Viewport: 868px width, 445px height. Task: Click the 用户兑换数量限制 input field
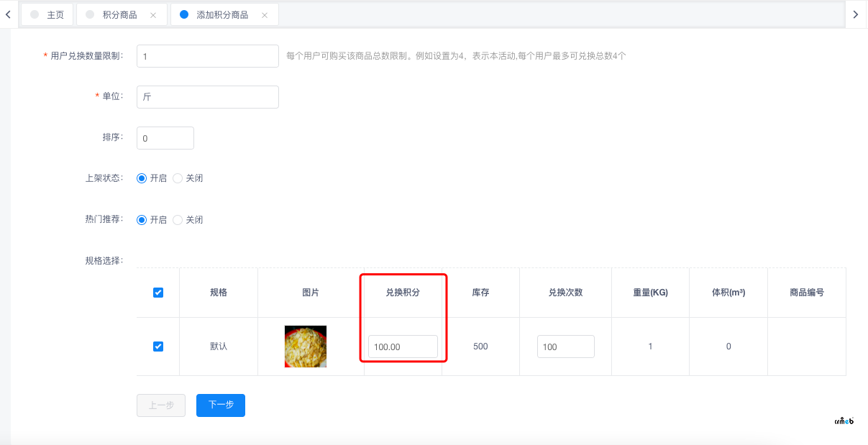207,56
